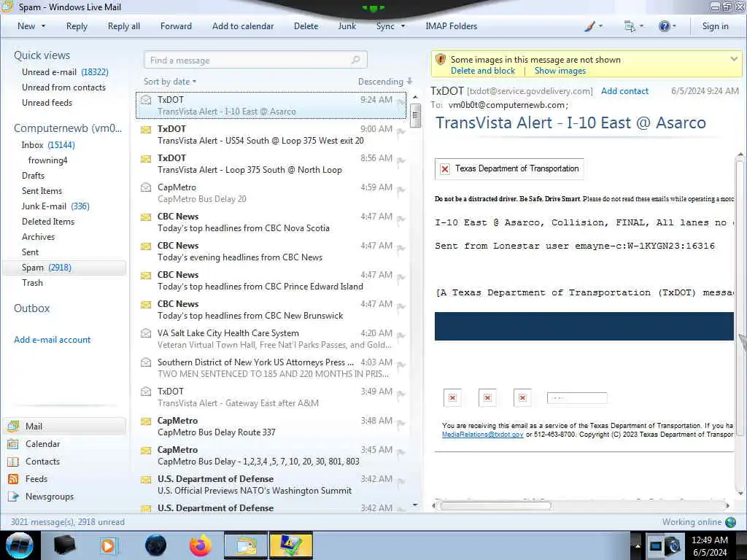Screen dimensions: 747x560
Task: Open the Trash folder
Action: 32,283
